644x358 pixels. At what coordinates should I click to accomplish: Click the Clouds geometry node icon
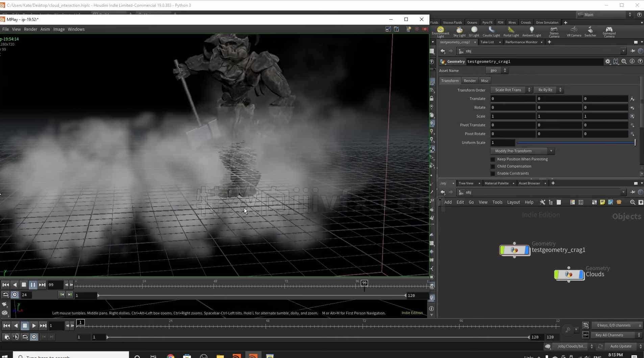coord(569,275)
